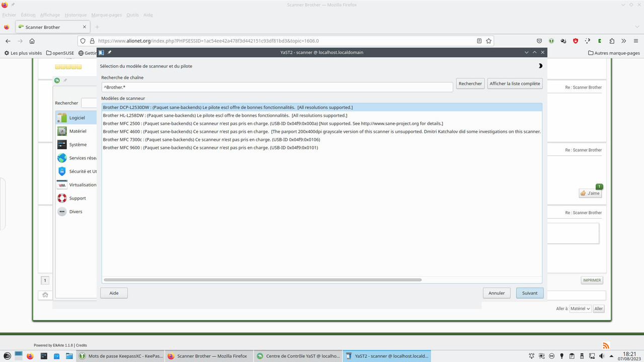Image resolution: width=644 pixels, height=362 pixels.
Task: Click the Recherche de chaîne field containing ^Brother.*
Action: click(x=277, y=87)
